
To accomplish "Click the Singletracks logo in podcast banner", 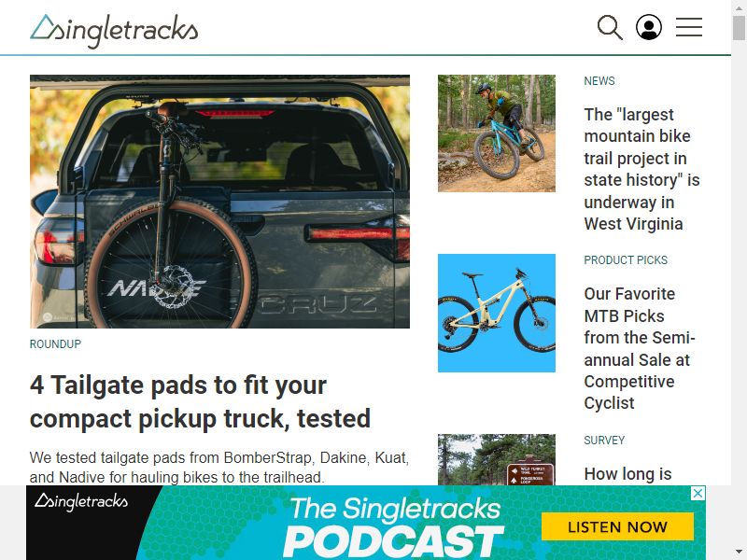I will [81, 502].
